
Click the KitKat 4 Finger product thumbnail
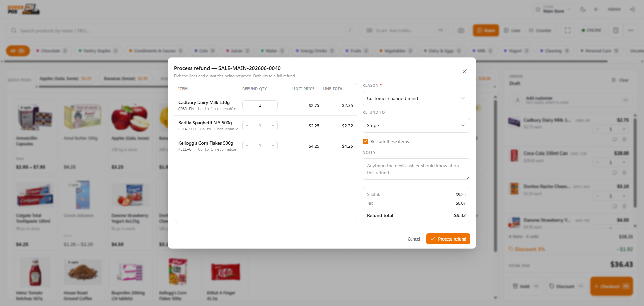click(225, 271)
